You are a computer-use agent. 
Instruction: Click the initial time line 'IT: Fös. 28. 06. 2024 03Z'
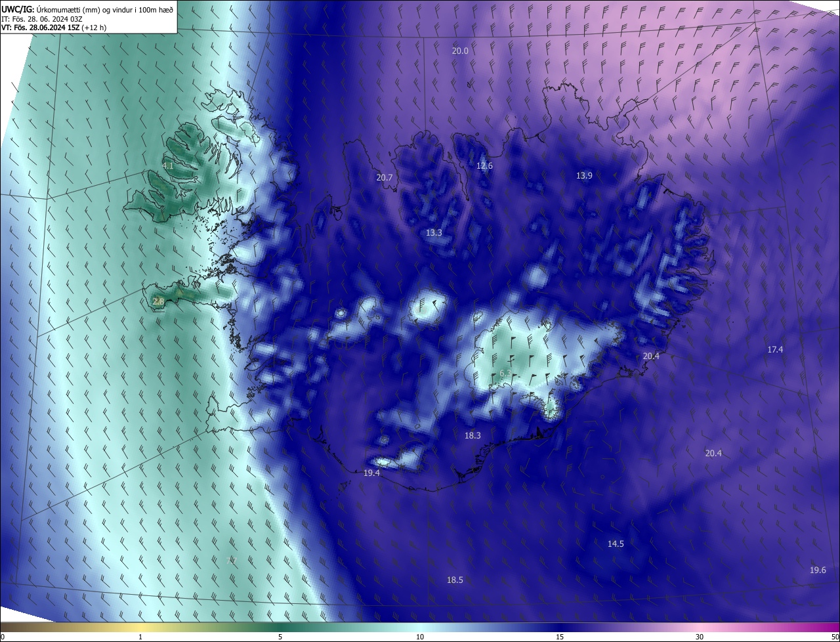(41, 19)
